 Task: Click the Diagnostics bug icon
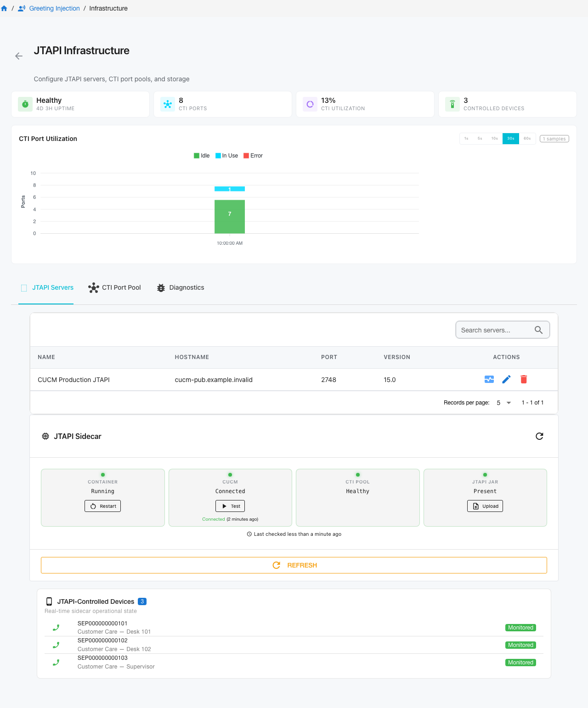click(x=161, y=288)
